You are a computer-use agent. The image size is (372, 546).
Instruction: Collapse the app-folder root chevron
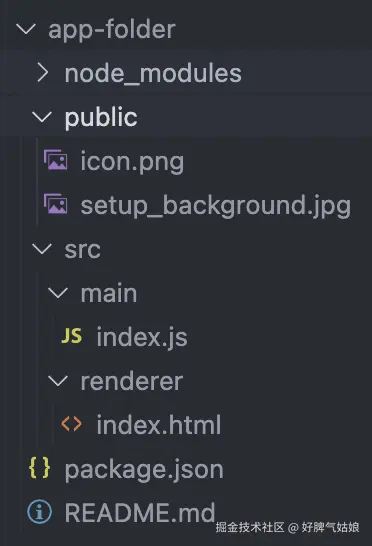[x=26, y=29]
